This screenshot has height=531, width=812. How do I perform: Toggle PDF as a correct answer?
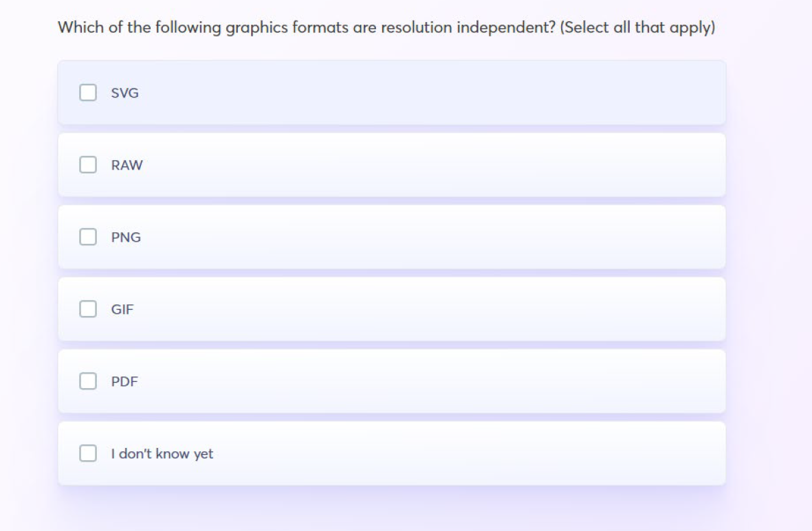click(87, 381)
